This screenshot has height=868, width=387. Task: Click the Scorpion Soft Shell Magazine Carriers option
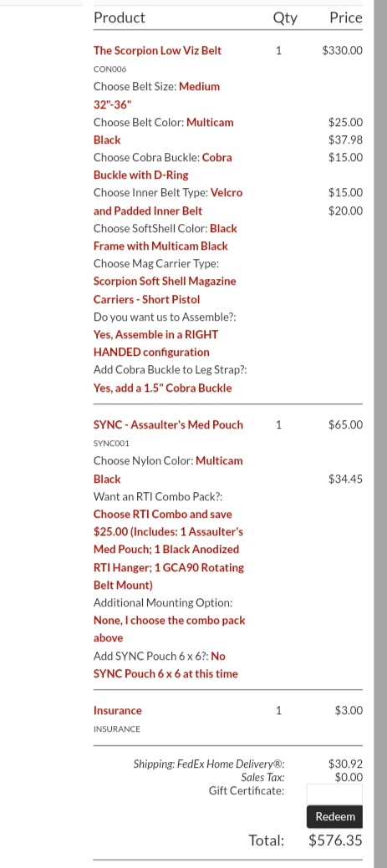click(x=165, y=290)
